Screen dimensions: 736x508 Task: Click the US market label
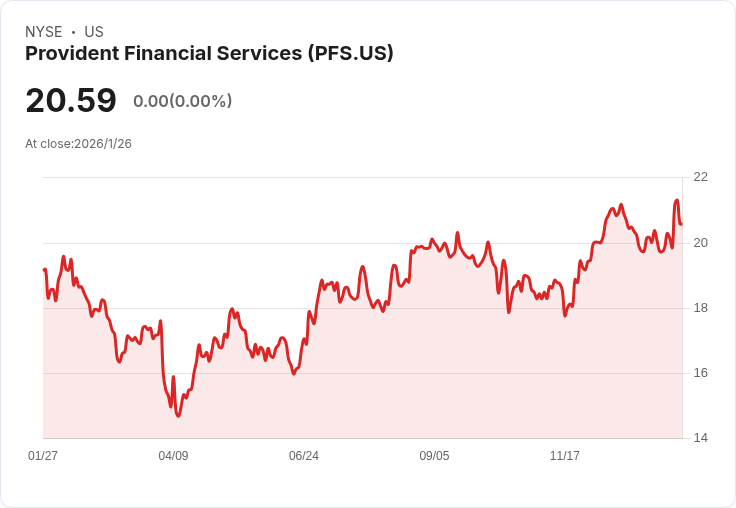(94, 32)
